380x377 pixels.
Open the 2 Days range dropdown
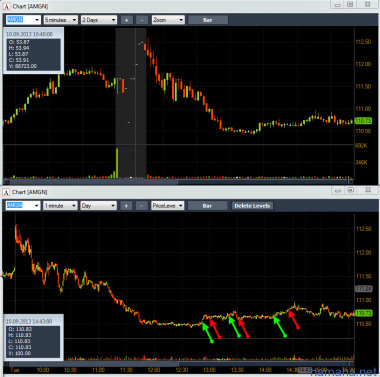click(99, 20)
